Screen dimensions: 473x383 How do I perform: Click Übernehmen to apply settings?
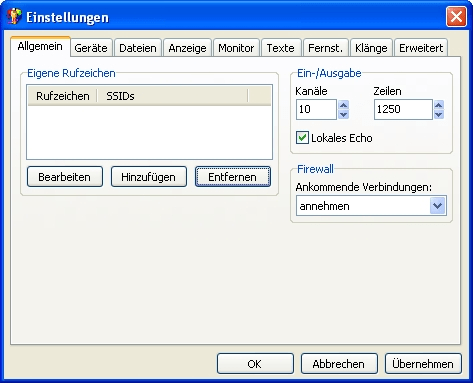coord(423,364)
